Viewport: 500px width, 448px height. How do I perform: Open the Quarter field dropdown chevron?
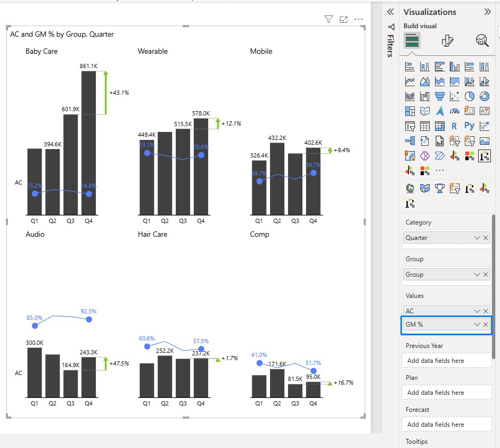point(477,238)
